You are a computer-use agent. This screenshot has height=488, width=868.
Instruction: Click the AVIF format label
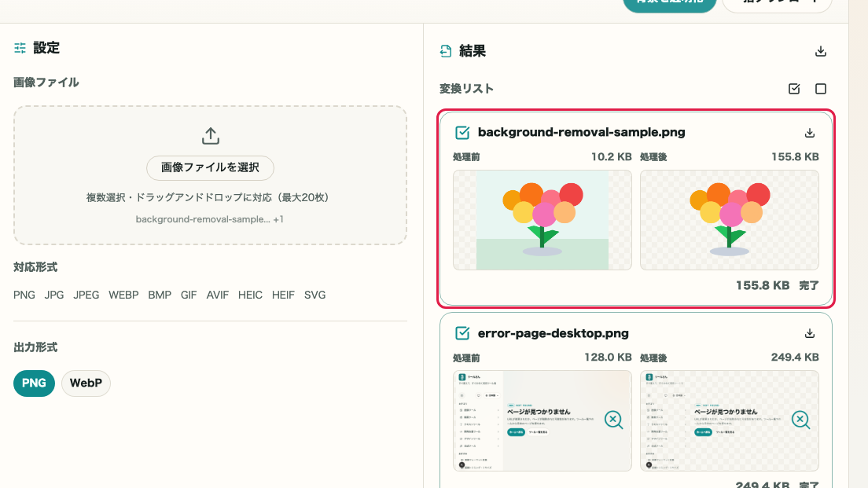coord(218,295)
